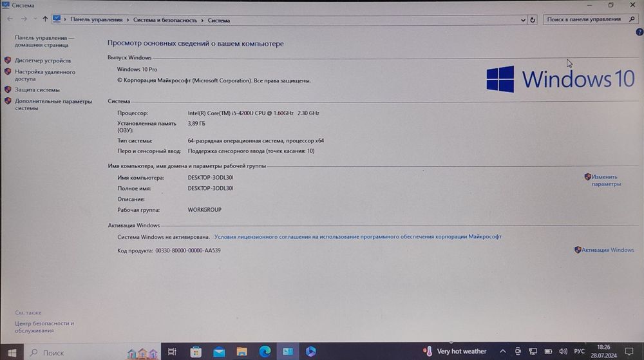Launch Microsoft Store from the taskbar

[x=196, y=352]
